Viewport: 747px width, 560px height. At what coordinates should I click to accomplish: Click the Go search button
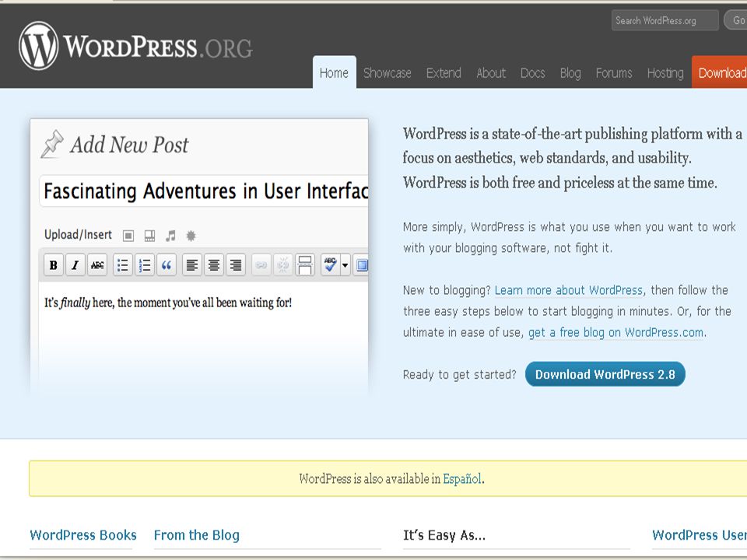pyautogui.click(x=736, y=20)
